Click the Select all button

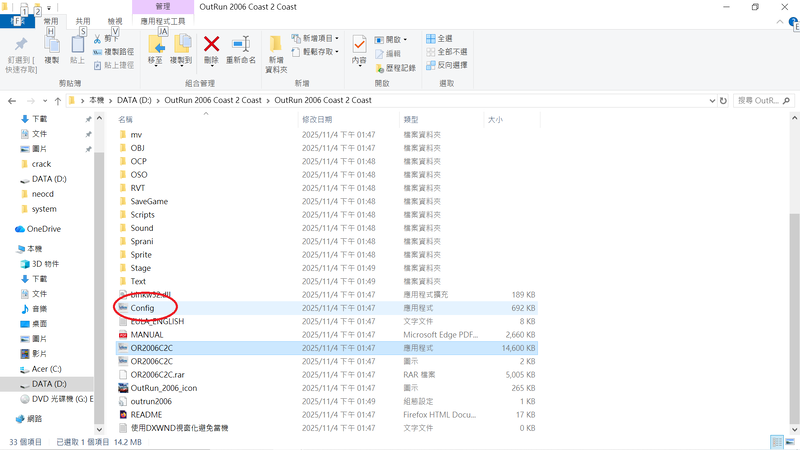click(x=439, y=38)
